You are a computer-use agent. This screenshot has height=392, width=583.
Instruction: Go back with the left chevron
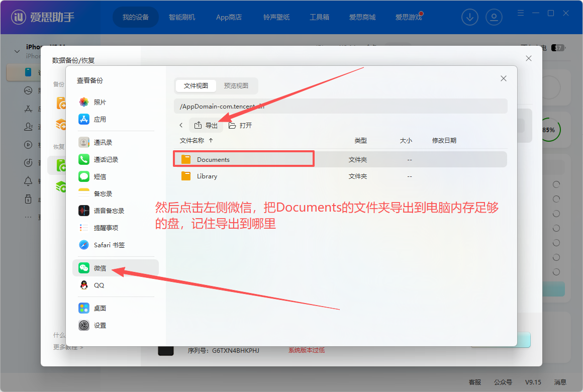tap(181, 125)
